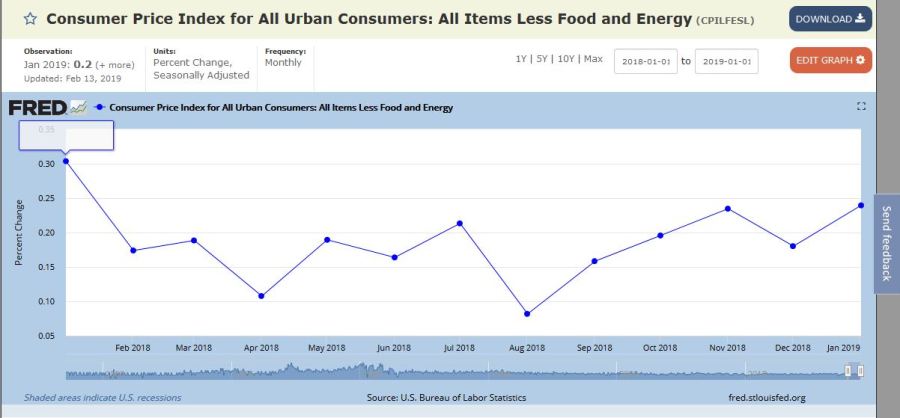Show the Max date range

(593, 59)
